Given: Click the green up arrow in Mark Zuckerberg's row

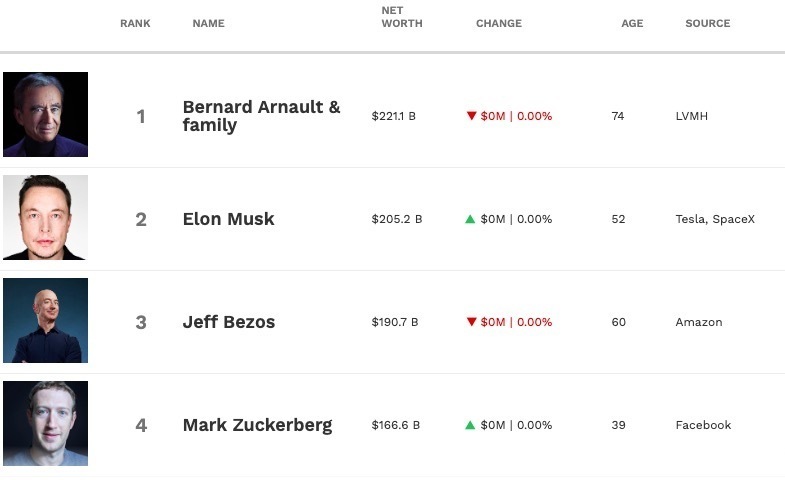Looking at the screenshot, I should click(x=470, y=425).
